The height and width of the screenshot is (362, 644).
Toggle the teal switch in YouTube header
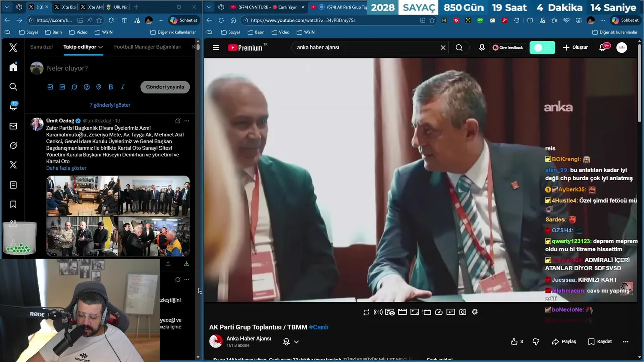(542, 48)
